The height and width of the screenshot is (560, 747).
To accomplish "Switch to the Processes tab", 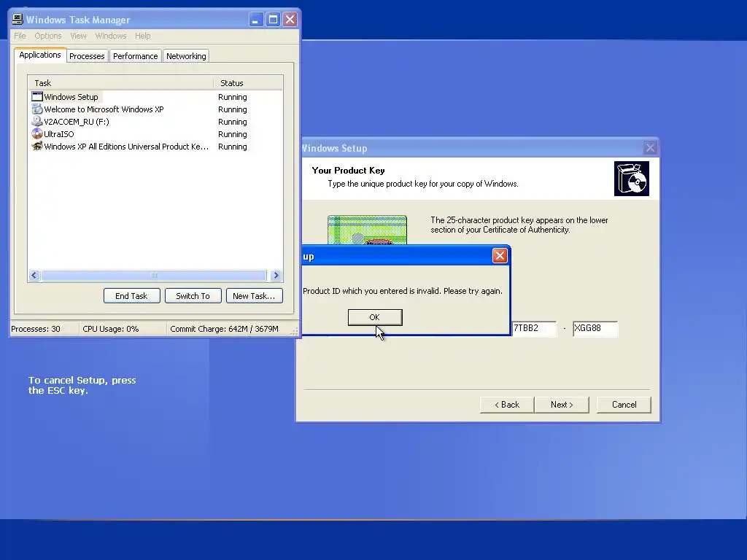I will click(x=87, y=56).
